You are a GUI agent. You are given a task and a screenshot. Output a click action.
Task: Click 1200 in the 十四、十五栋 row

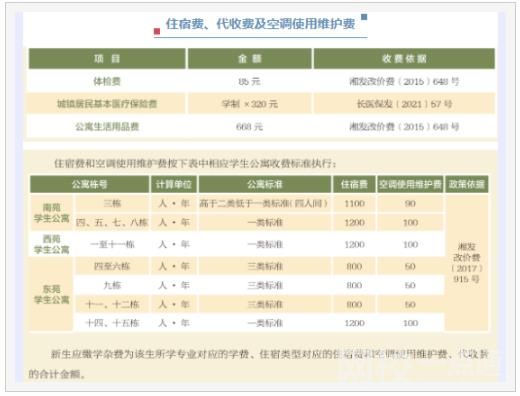click(x=354, y=323)
